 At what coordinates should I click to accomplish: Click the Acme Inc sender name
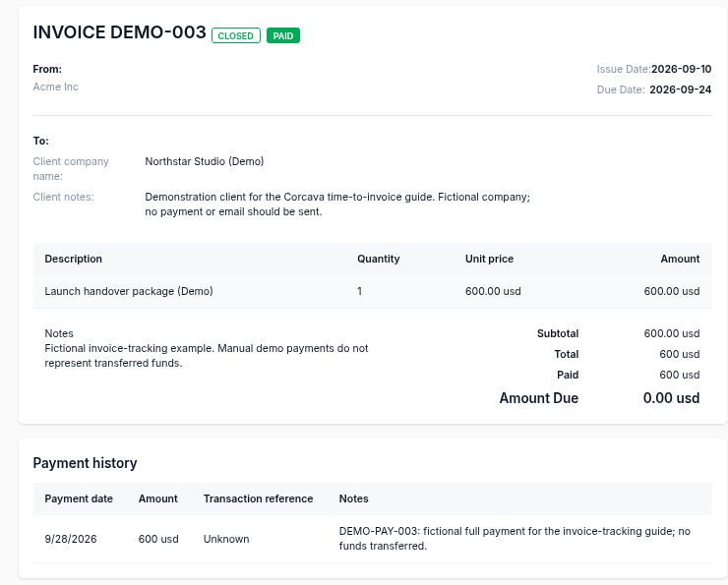pos(55,87)
